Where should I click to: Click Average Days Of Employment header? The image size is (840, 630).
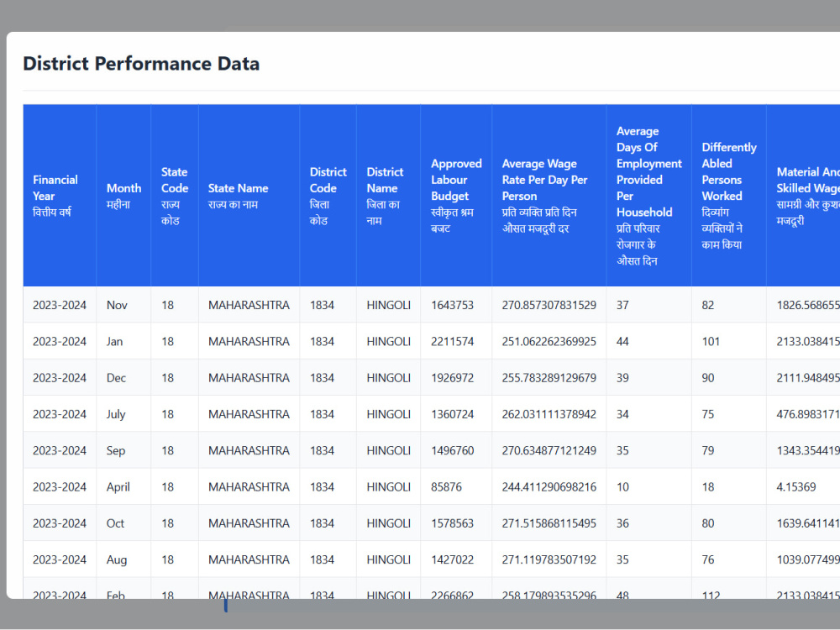point(648,196)
